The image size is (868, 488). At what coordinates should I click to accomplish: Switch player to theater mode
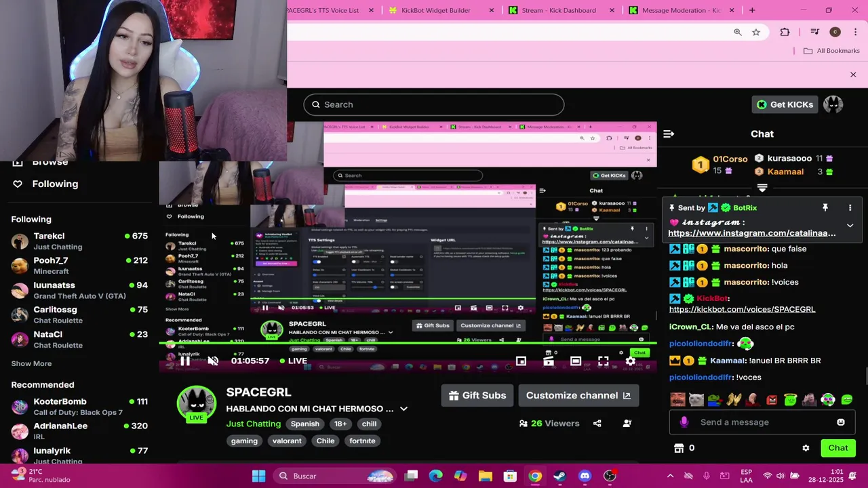(x=576, y=361)
